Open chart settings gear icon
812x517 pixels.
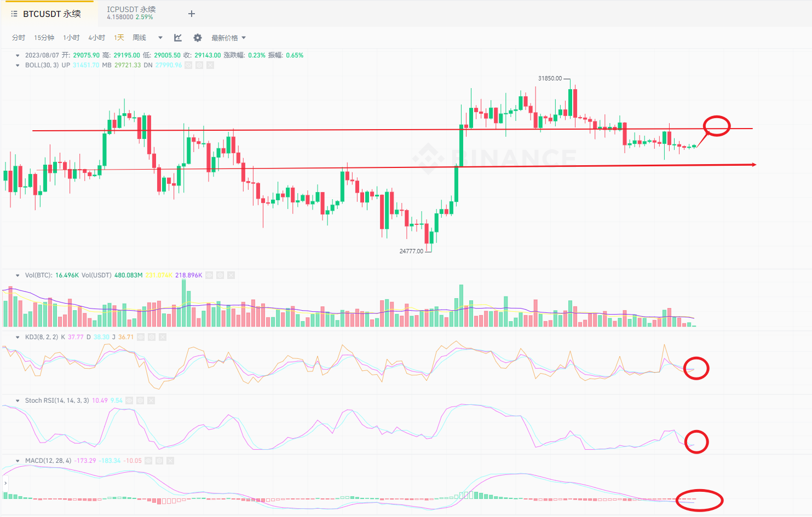pyautogui.click(x=198, y=38)
